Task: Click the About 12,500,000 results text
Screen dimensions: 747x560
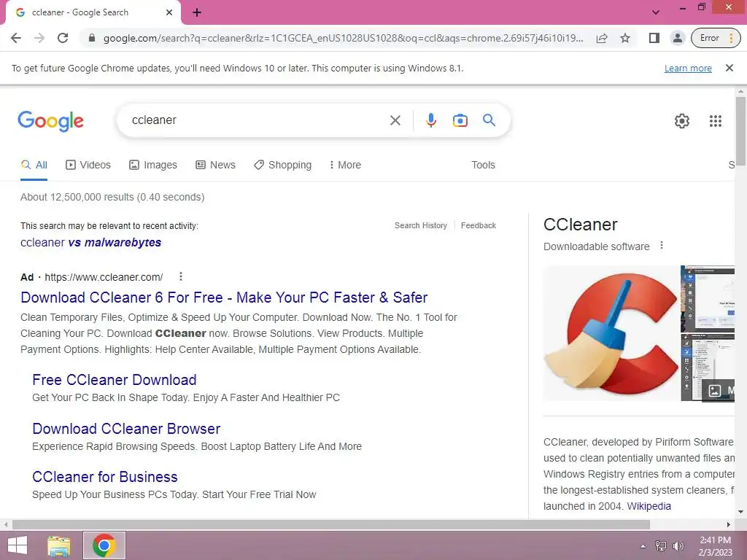Action: (112, 197)
